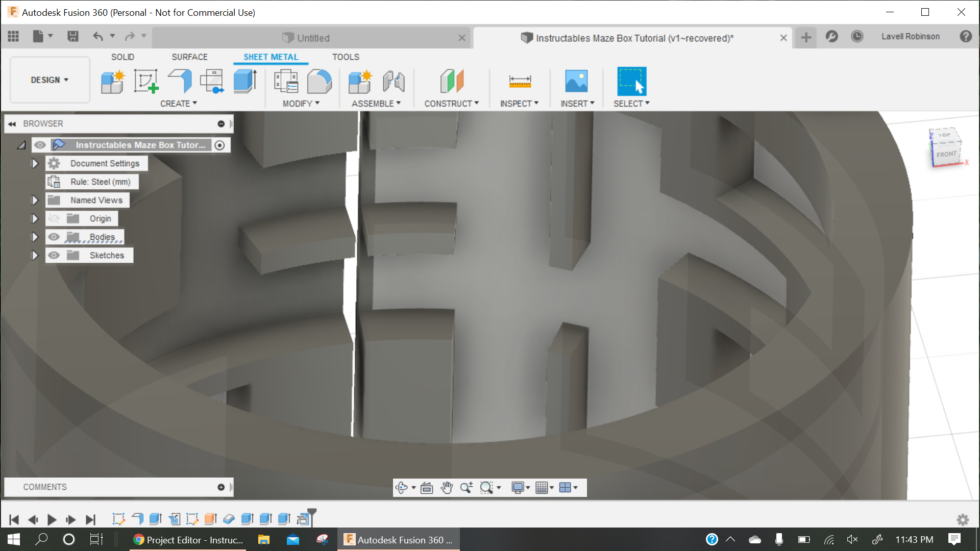Viewport: 980px width, 551px height.
Task: Toggle visibility of the root component
Action: tap(40, 145)
